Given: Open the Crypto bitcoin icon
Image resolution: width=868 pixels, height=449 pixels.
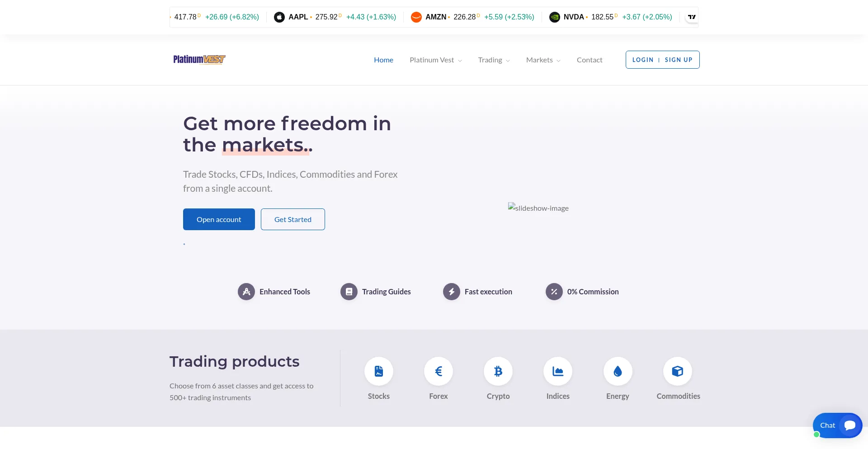Looking at the screenshot, I should (x=498, y=371).
